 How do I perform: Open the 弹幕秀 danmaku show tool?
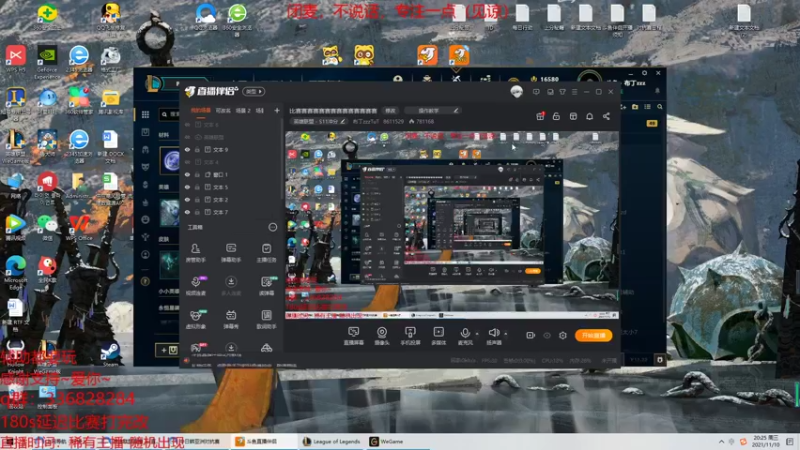pyautogui.click(x=231, y=319)
